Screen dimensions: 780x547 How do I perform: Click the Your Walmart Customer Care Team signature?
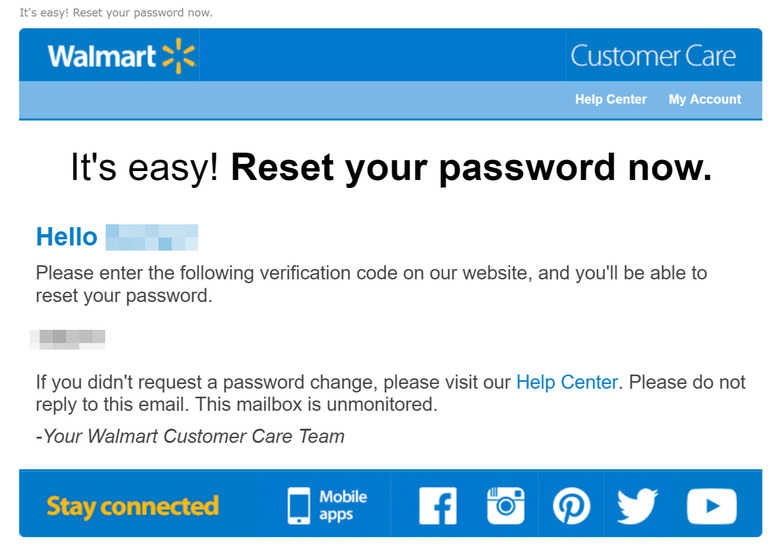(190, 436)
